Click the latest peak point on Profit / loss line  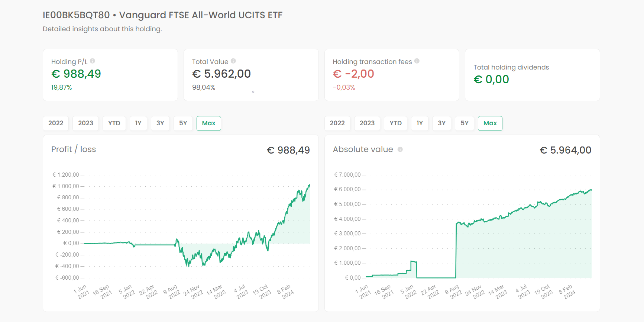pos(309,185)
